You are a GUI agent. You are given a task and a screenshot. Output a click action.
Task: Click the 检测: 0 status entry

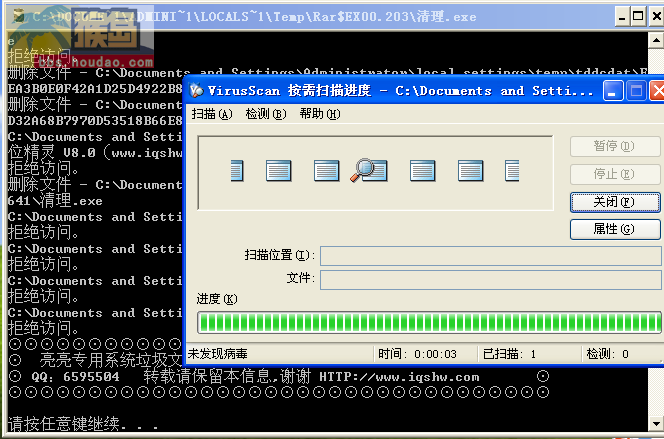pos(607,354)
